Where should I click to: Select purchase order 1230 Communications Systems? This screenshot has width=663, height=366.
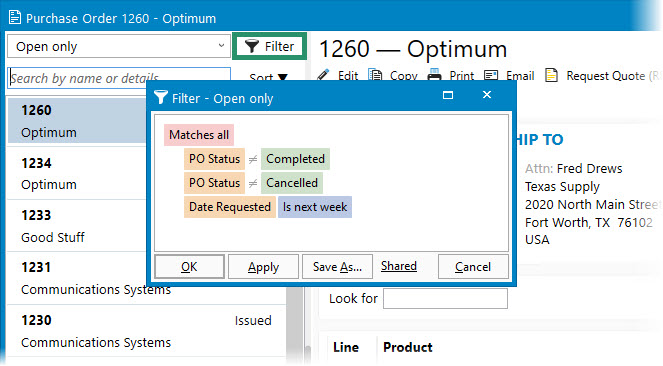(147, 331)
